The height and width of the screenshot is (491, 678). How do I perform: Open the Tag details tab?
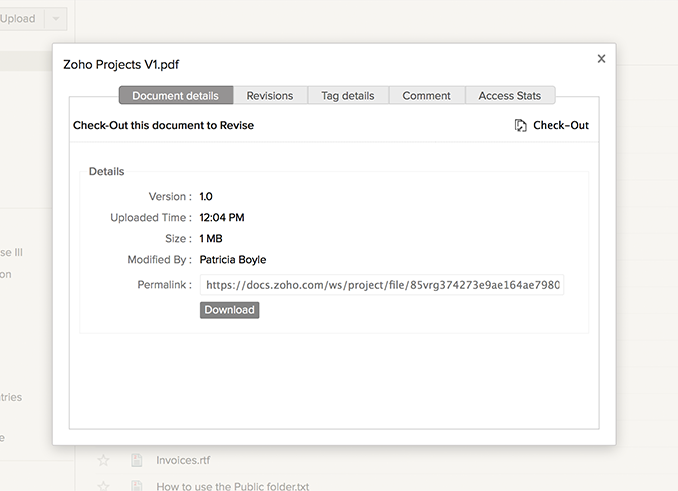[x=348, y=96]
